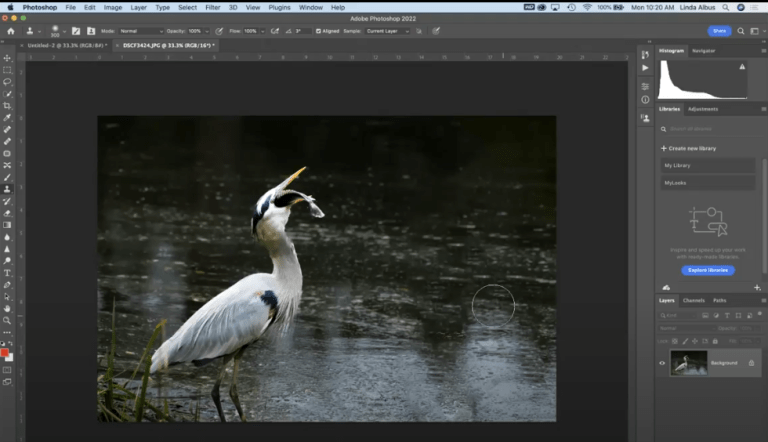
Task: Select the Zoom tool
Action: (7, 320)
